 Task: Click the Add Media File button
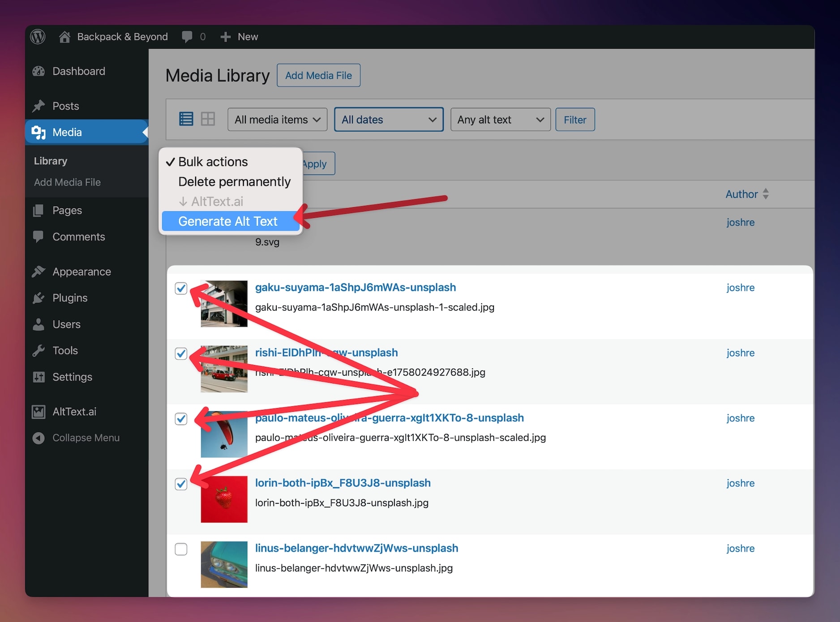(x=318, y=76)
